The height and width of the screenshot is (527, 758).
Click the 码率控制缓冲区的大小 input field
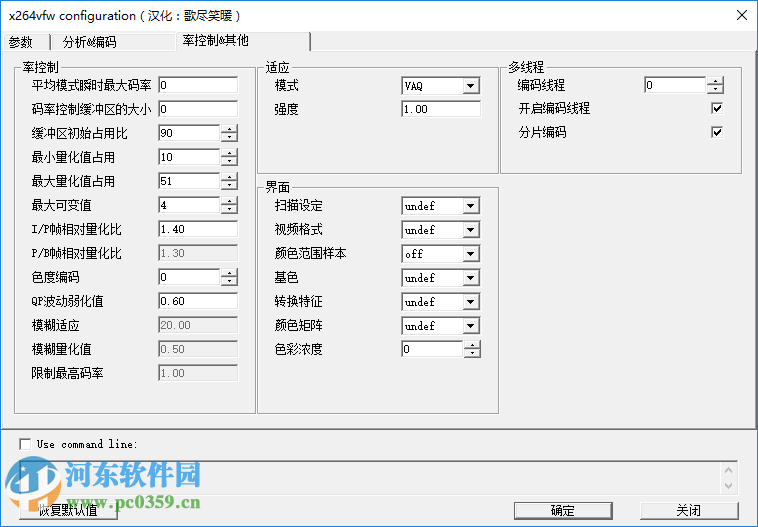pos(198,109)
